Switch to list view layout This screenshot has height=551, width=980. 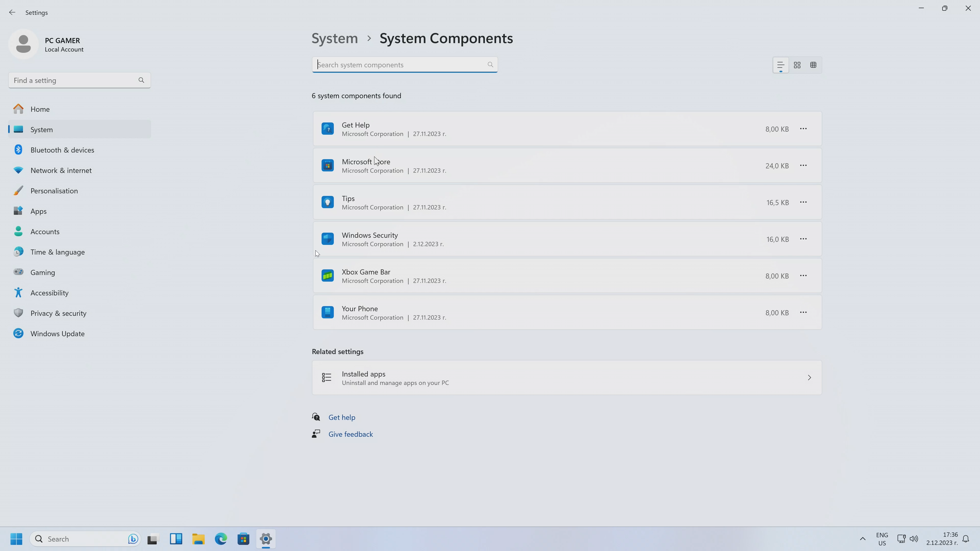pos(780,65)
